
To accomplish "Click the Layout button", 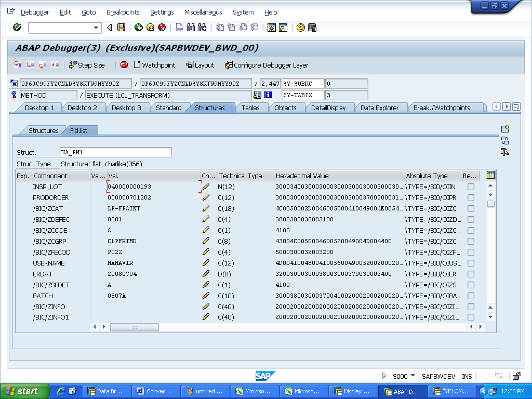I will pyautogui.click(x=200, y=65).
